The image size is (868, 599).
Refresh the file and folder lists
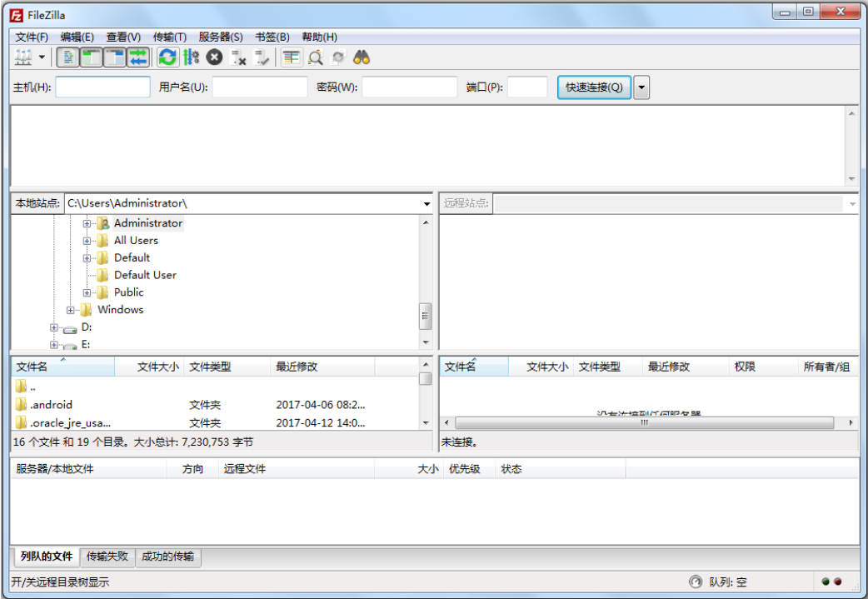tap(167, 57)
